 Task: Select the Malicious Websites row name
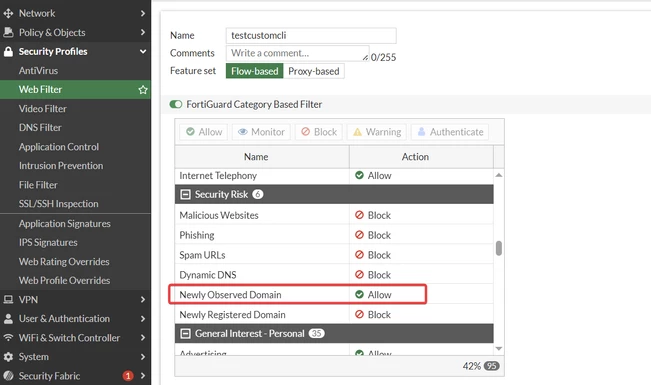(219, 216)
